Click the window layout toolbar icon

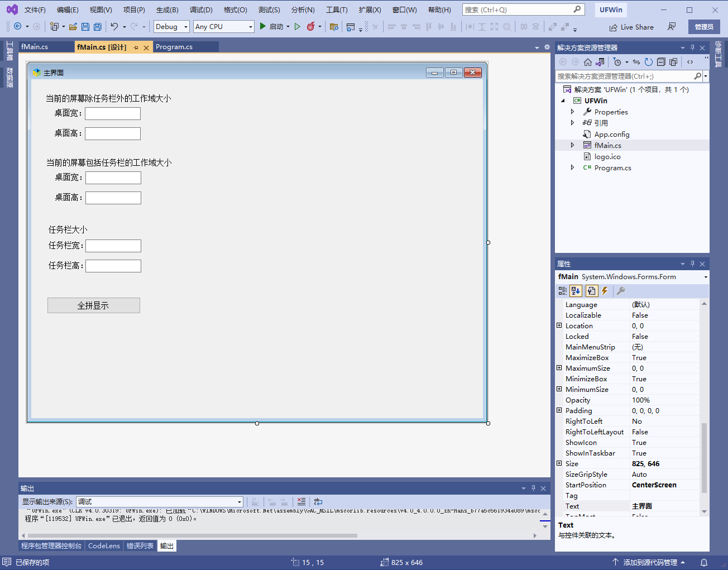(x=351, y=26)
